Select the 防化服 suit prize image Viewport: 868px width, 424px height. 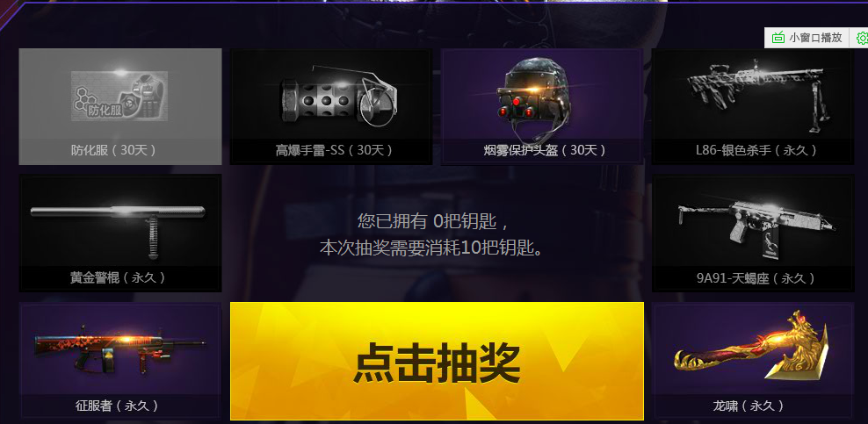[x=119, y=96]
